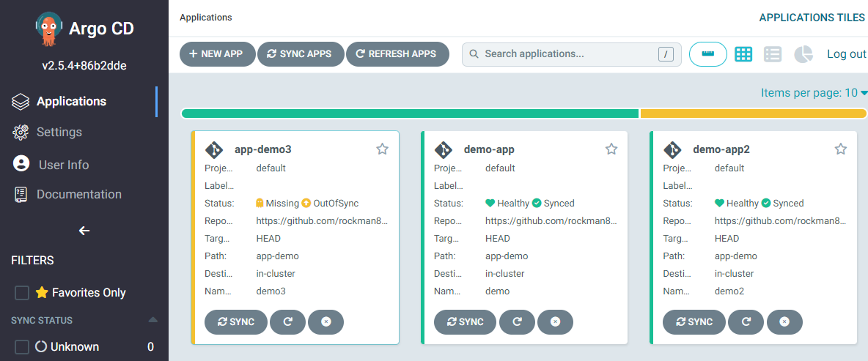Delete the demo-app2 application using its X icon
This screenshot has width=868, height=361.
tap(784, 321)
